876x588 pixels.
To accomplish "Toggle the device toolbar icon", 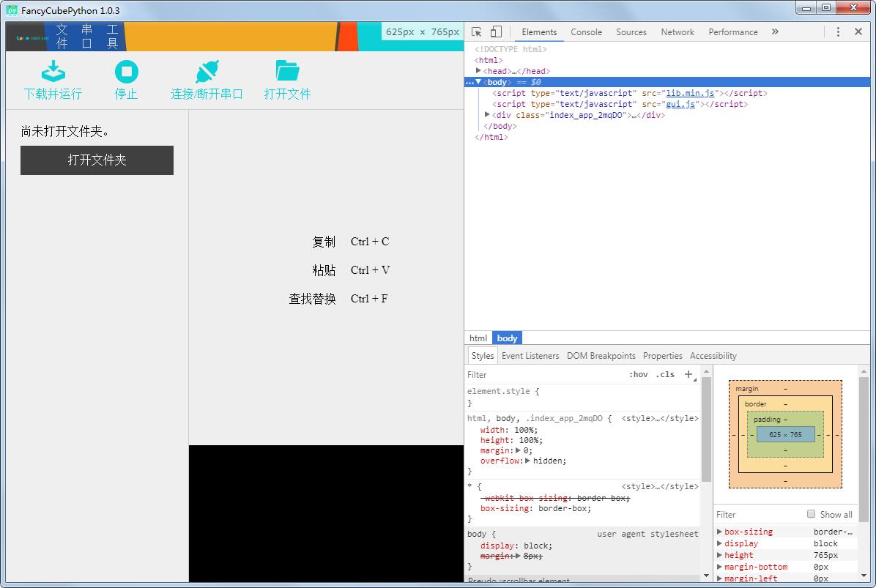I will point(496,32).
